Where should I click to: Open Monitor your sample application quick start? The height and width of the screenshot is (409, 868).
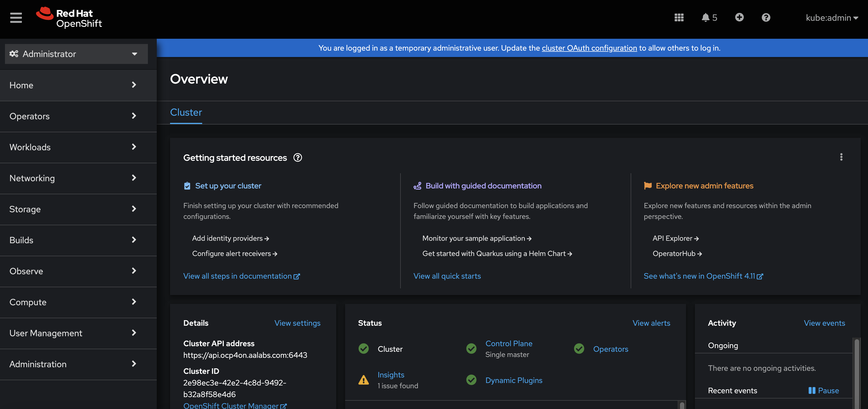[x=477, y=238]
